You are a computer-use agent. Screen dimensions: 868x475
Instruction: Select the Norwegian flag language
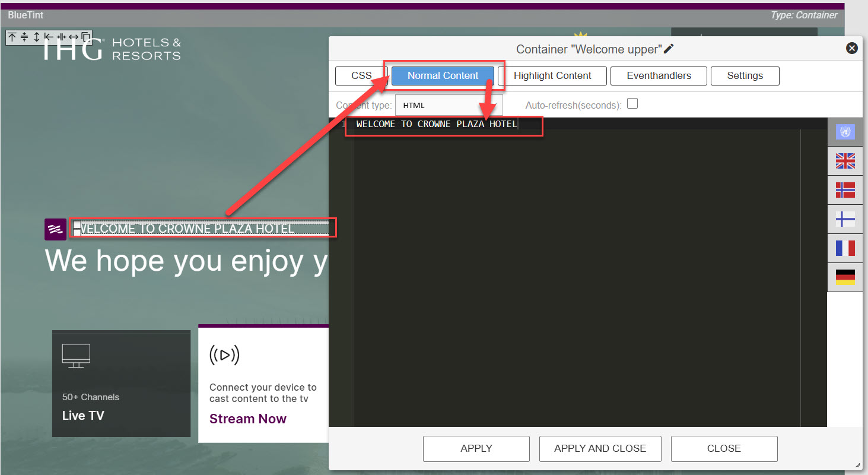(x=845, y=190)
